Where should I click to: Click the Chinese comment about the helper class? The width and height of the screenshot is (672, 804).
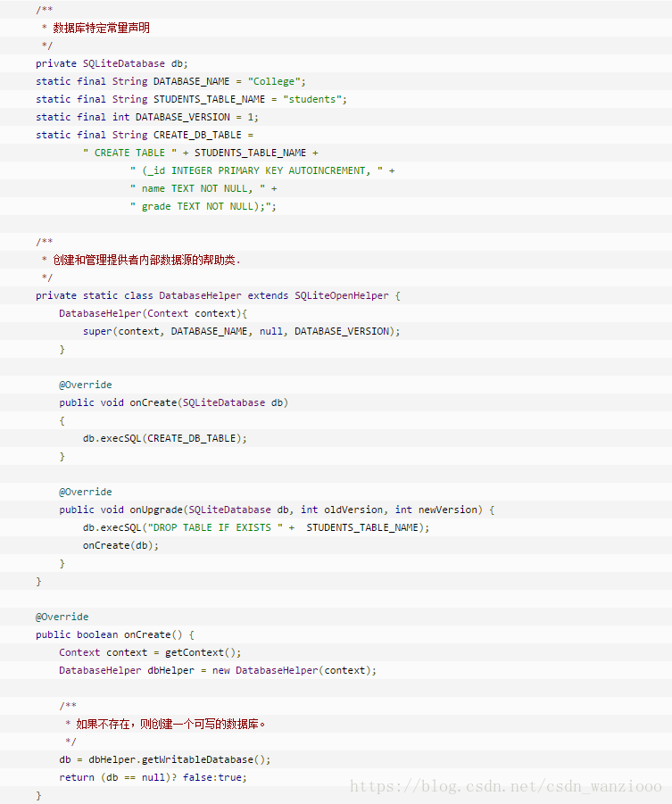click(146, 260)
